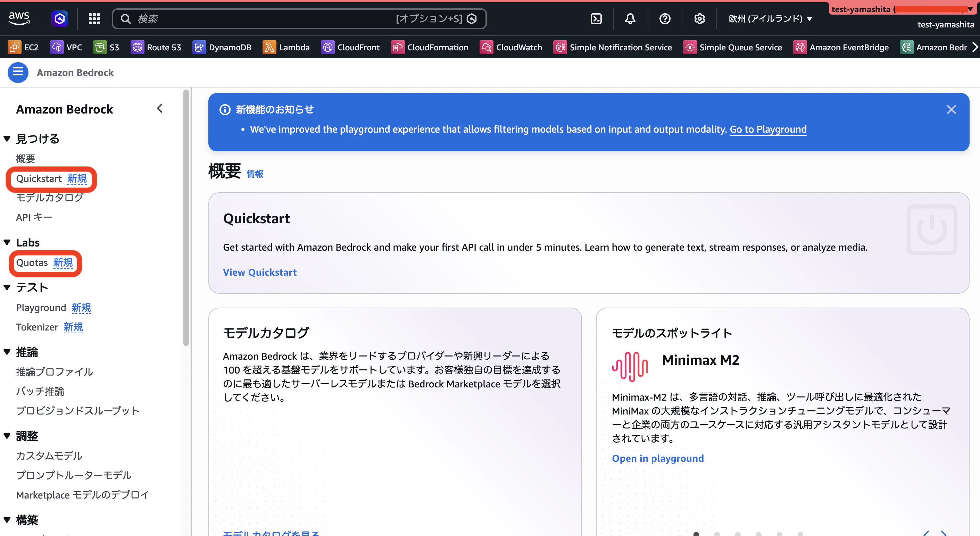Open the help question mark icon
The width and height of the screenshot is (980, 536).
[x=665, y=19]
